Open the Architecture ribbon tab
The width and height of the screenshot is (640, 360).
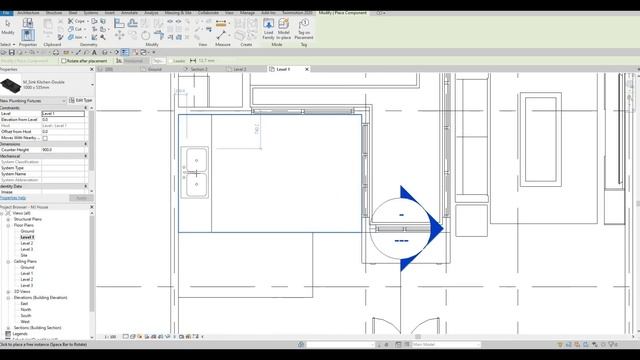(x=28, y=13)
